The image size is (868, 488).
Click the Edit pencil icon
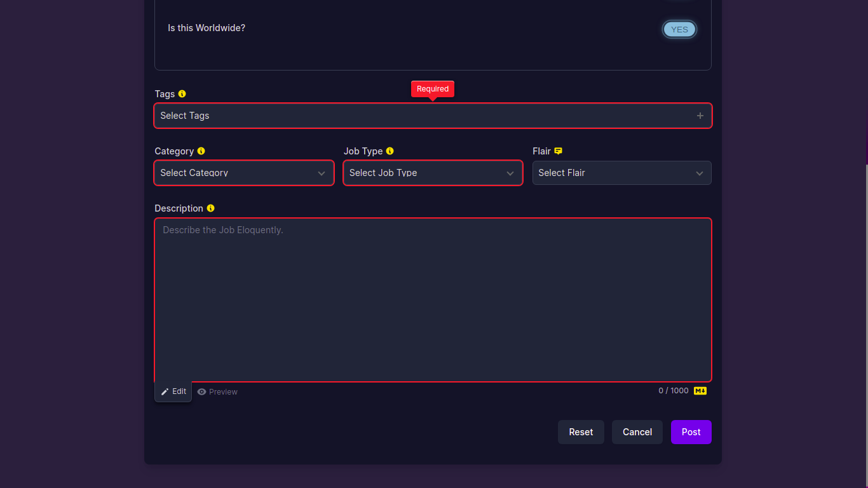coord(165,391)
